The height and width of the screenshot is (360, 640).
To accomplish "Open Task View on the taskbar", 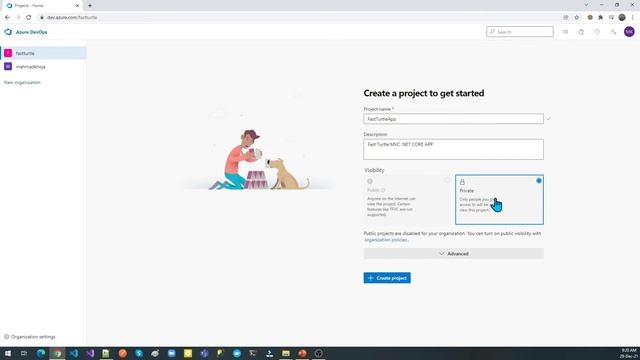I will tap(24, 353).
